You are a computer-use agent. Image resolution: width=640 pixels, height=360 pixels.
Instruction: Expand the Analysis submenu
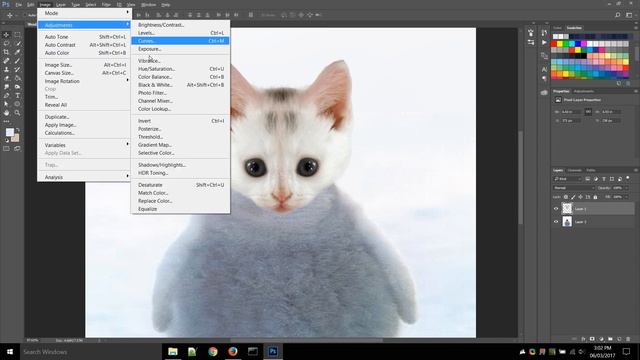84,177
